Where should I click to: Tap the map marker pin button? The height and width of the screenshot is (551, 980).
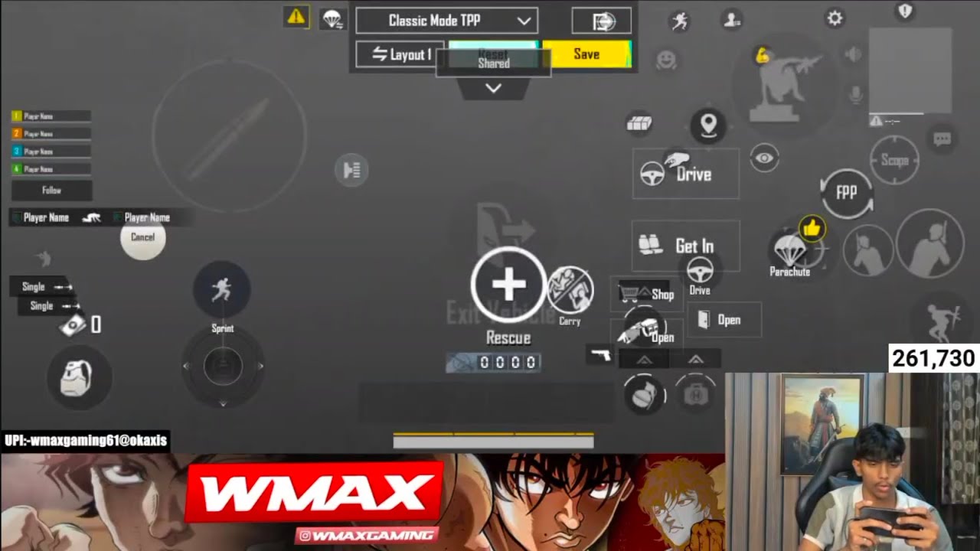(x=708, y=126)
